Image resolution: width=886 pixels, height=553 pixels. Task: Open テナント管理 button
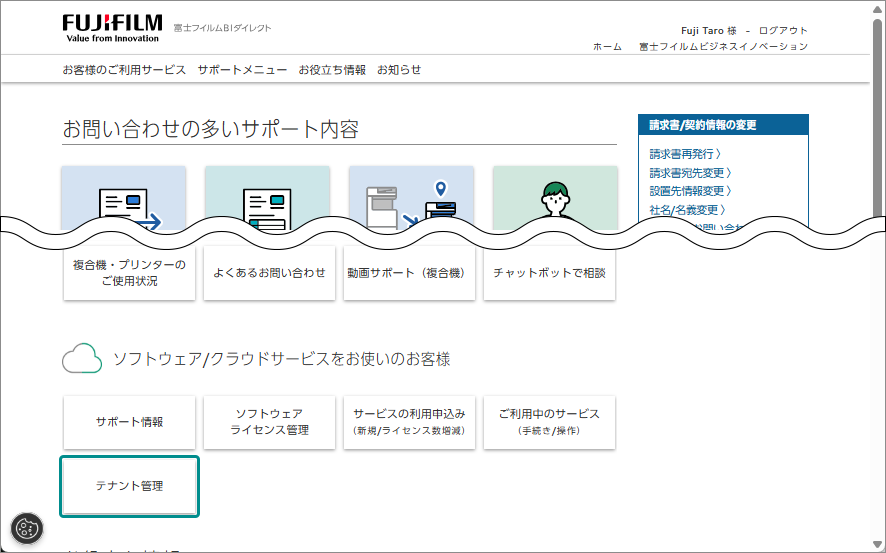(129, 486)
